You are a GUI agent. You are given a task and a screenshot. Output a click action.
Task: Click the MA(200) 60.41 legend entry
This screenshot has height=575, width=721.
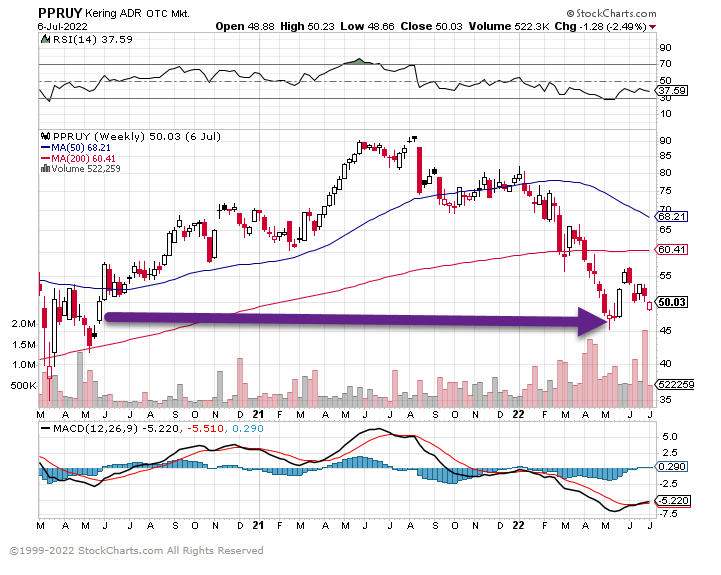(x=79, y=159)
